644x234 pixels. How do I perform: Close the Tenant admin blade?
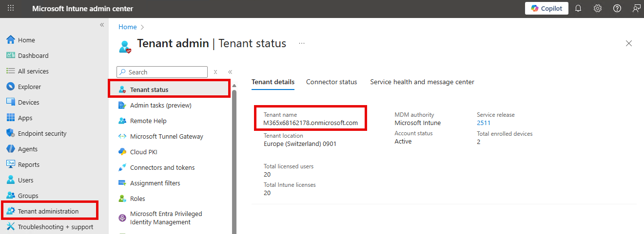click(629, 43)
